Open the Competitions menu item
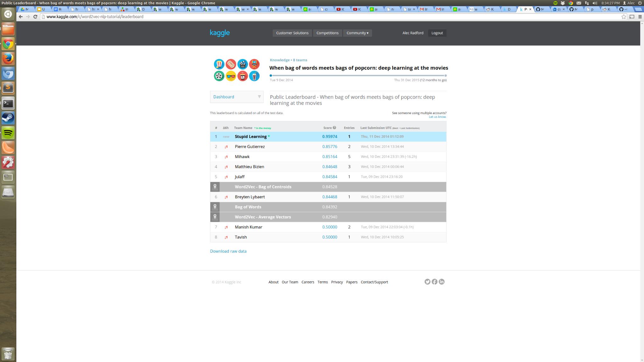 327,33
